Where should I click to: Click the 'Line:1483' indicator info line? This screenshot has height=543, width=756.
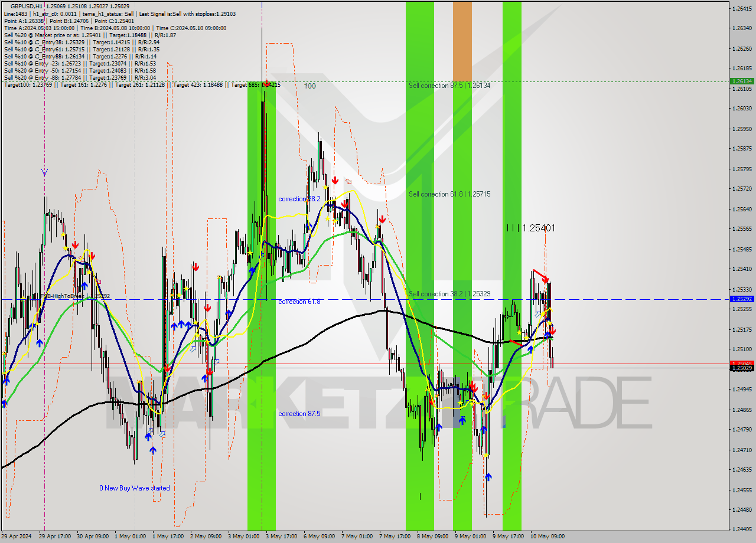pos(120,14)
